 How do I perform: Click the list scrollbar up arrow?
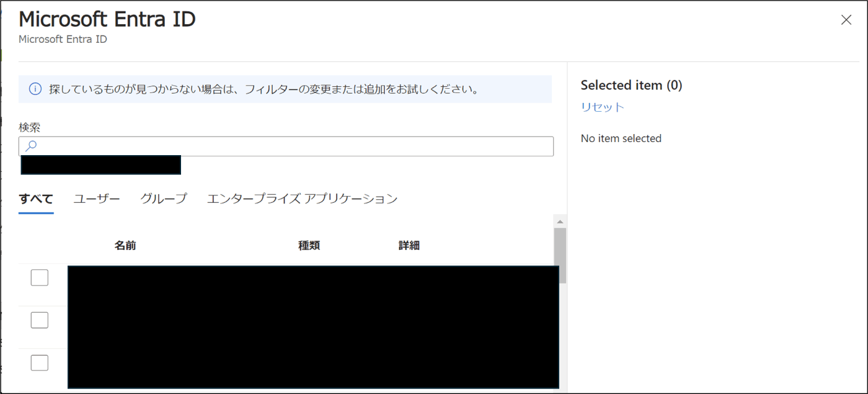coord(560,222)
